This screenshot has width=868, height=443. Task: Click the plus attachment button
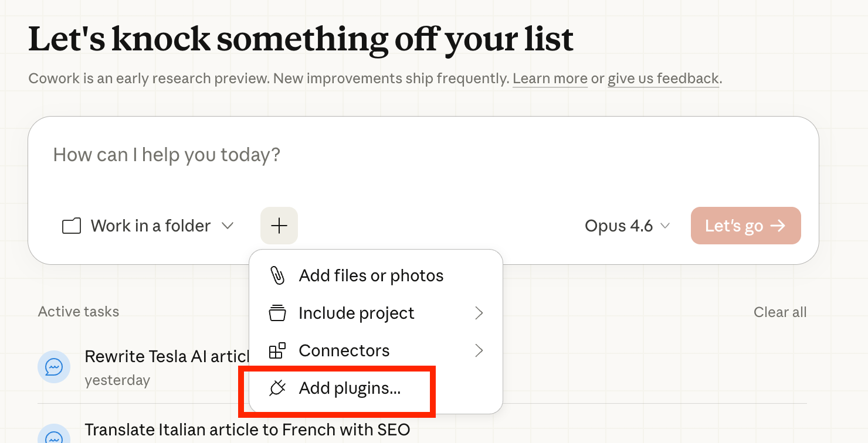click(x=279, y=226)
